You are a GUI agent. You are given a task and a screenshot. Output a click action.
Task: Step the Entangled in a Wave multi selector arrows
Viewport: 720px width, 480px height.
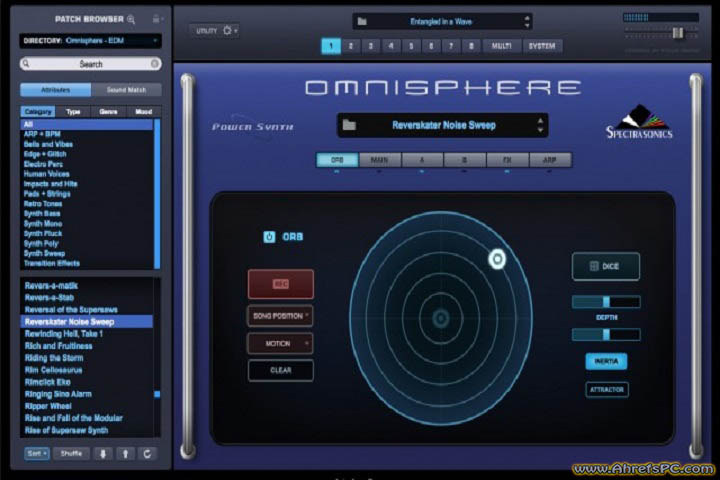click(527, 22)
